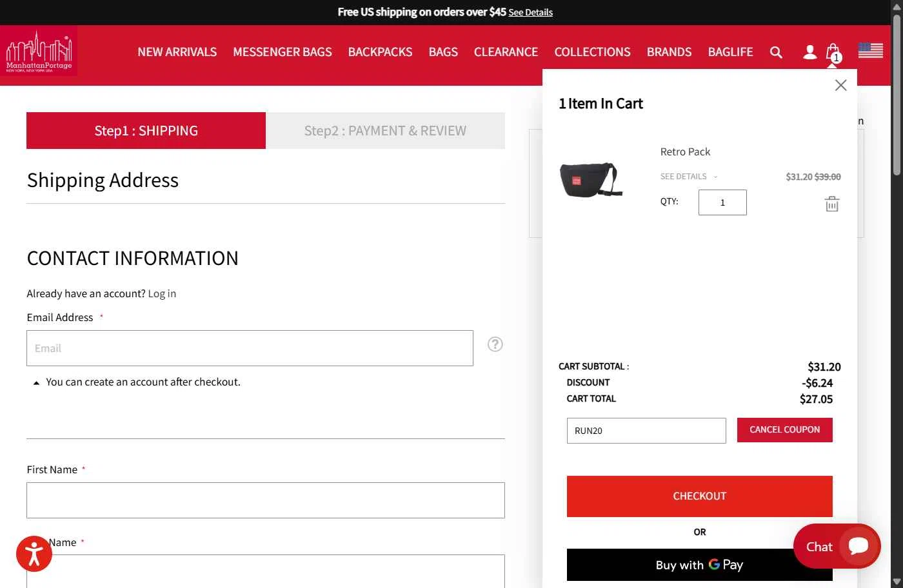Collapse the account creation note triangle
Screen dimensions: 903x588
pyautogui.click(x=37, y=383)
